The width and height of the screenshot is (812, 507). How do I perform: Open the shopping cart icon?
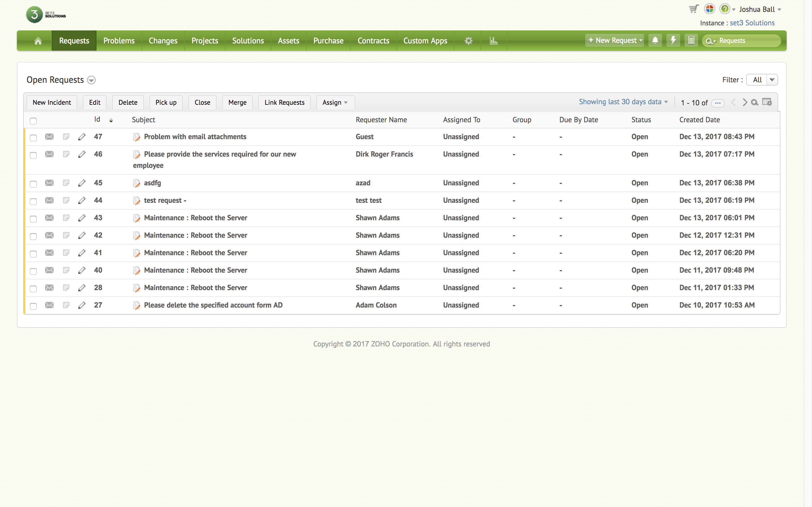(694, 9)
